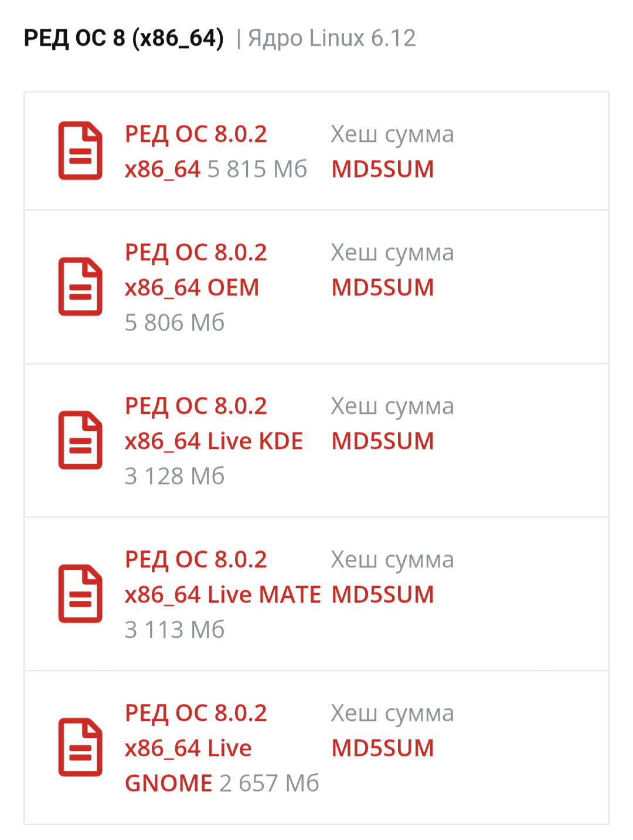Click the file icon beside Live MATE

point(80,594)
